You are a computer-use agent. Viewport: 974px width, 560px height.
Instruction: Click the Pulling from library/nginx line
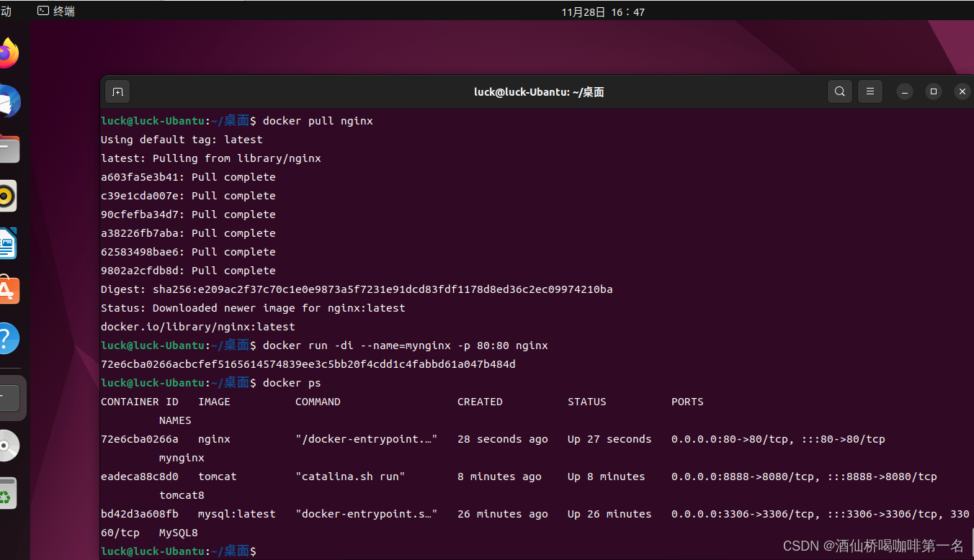211,158
